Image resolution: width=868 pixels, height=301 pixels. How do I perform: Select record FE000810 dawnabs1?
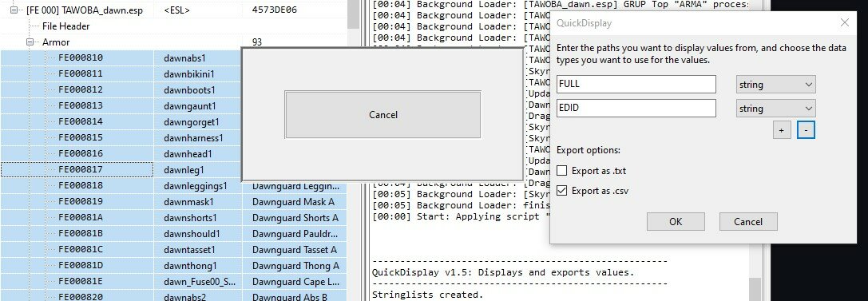(122, 58)
